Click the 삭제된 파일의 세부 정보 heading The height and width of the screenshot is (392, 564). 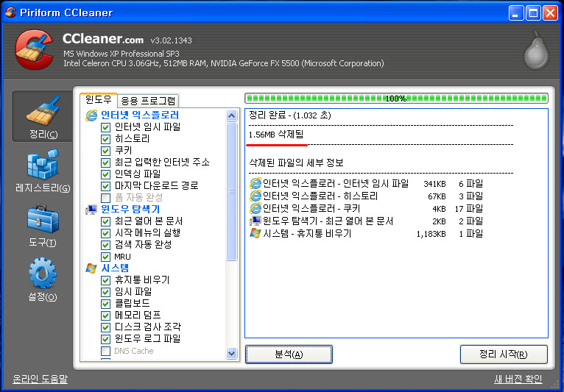tap(296, 163)
